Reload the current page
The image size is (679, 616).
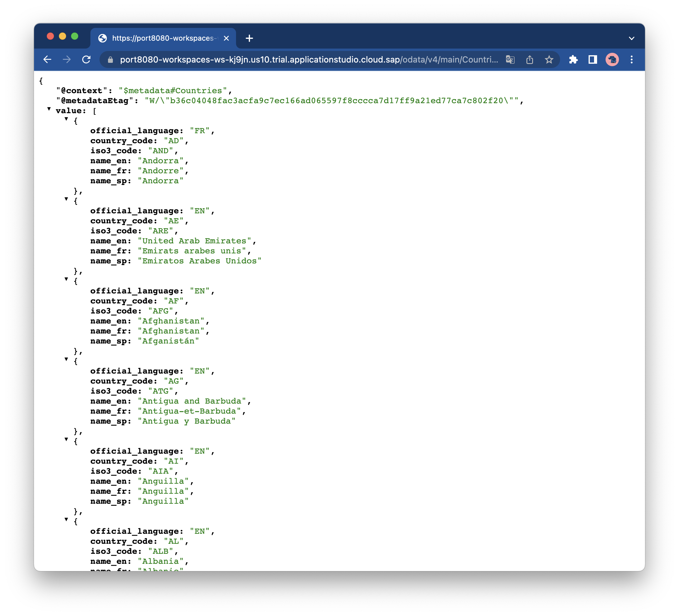(86, 59)
